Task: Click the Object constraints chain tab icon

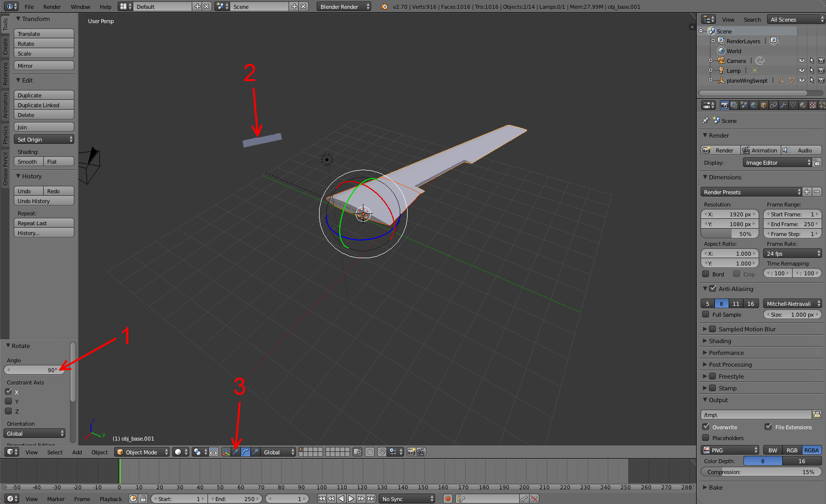Action: tap(773, 105)
